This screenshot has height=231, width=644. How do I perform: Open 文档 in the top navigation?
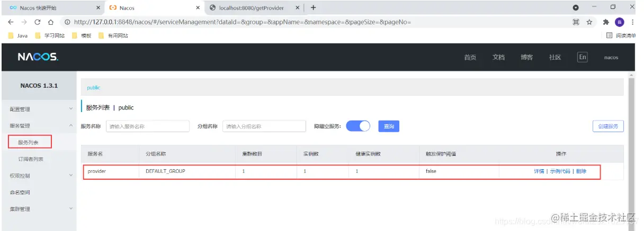pyautogui.click(x=498, y=58)
